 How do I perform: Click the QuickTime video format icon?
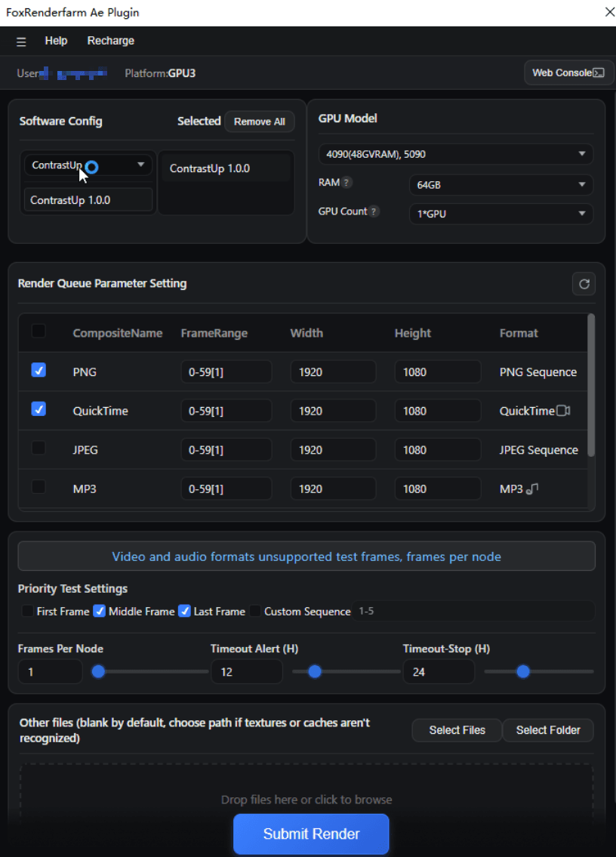[563, 411]
